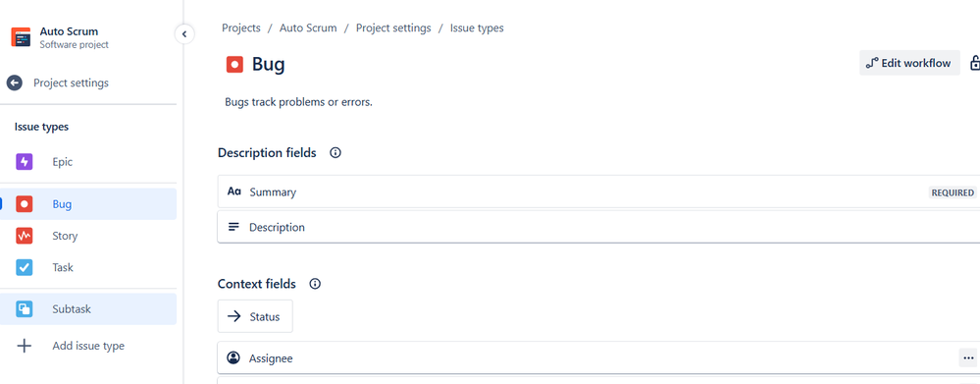
Task: Go to Projects in the breadcrumb
Action: [241, 28]
